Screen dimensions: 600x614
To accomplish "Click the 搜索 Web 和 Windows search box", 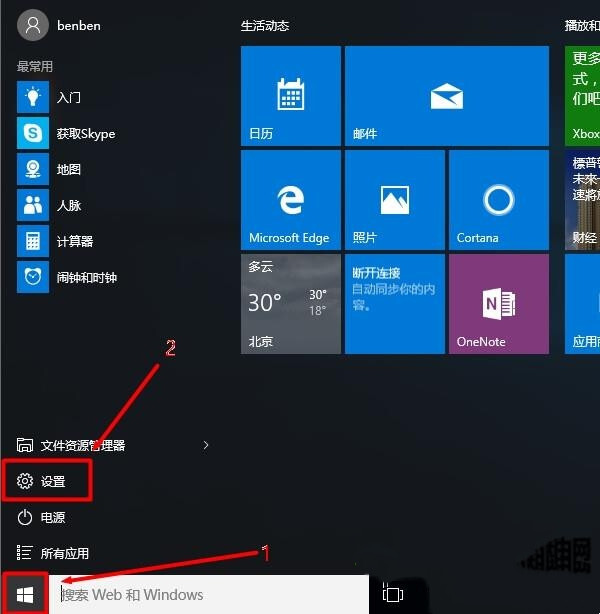I will pyautogui.click(x=211, y=595).
